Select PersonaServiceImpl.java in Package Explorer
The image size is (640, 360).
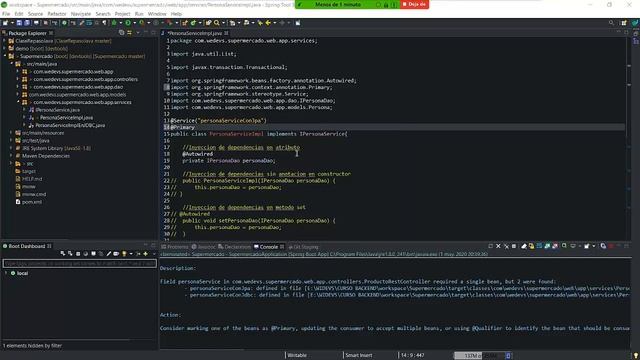[66, 118]
